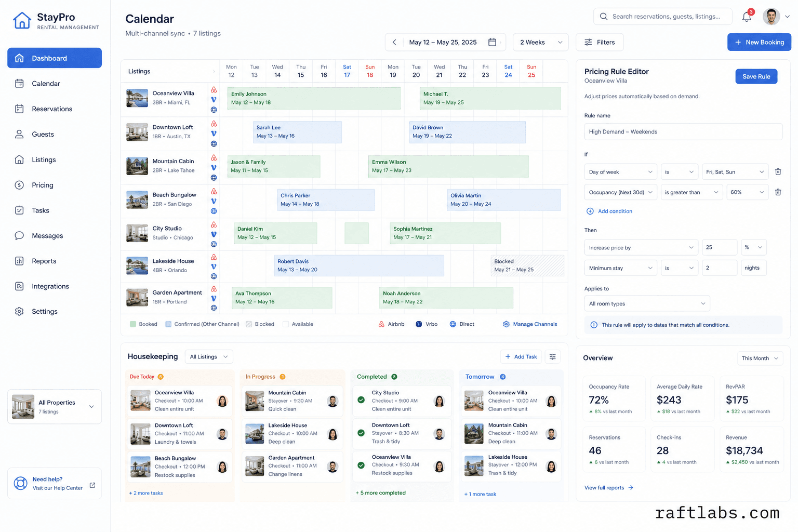The width and height of the screenshot is (798, 532).
Task: Click Oceanview Villa listing thumbnail
Action: coord(137,98)
